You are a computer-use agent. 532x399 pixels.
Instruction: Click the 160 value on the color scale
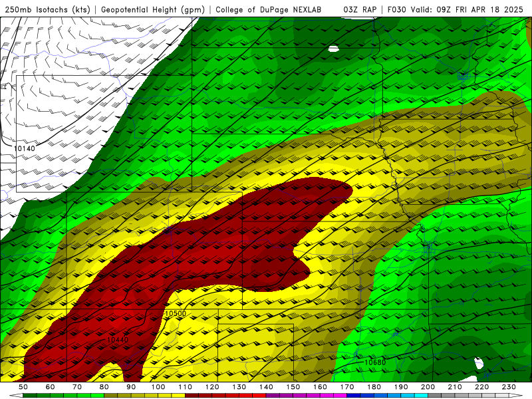(321, 387)
